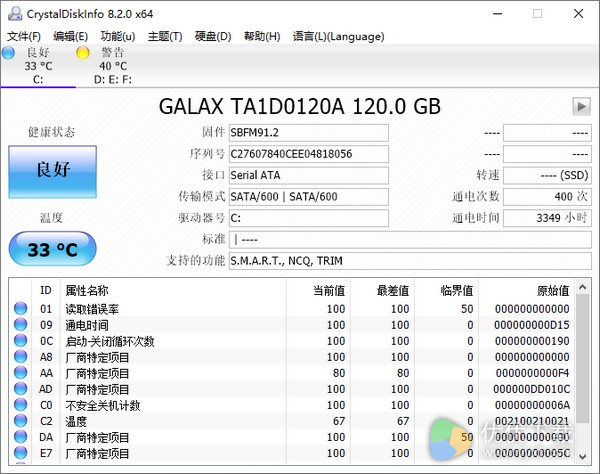Click raw value 00000000006A
600x474 pixels.
pyautogui.click(x=532, y=406)
